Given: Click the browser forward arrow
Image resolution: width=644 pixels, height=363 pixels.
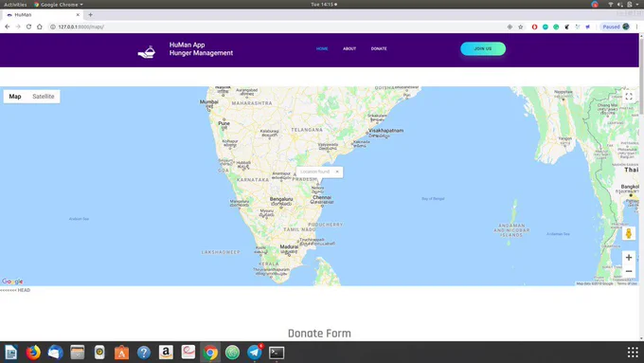Looking at the screenshot, I should 18,27.
